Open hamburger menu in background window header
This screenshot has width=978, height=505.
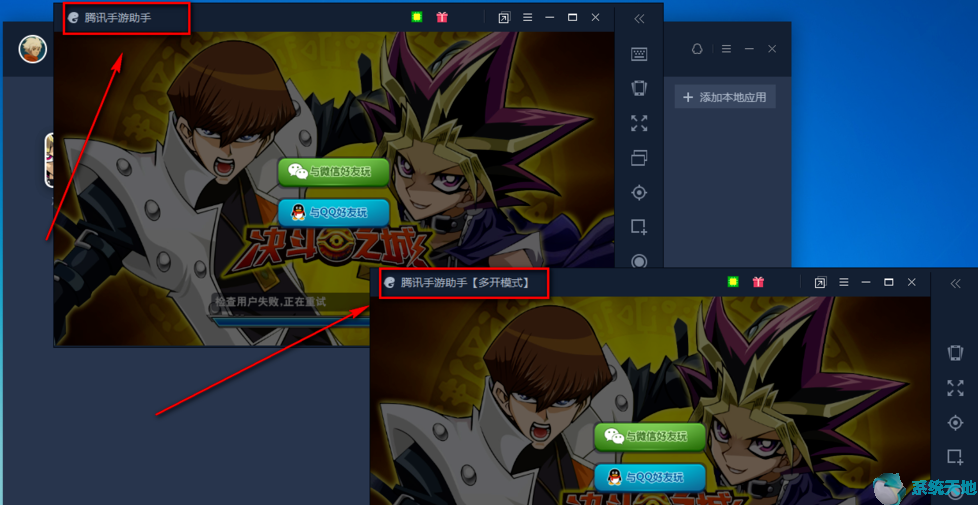click(x=726, y=49)
